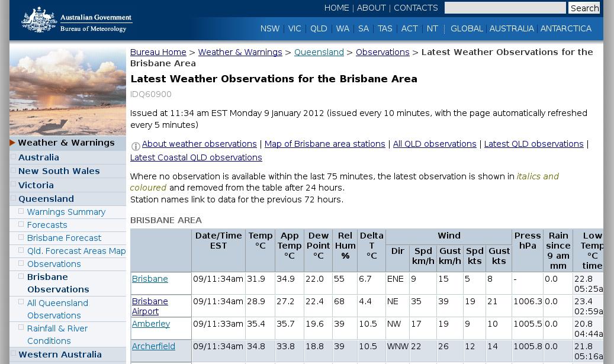This screenshot has height=364, width=614.
Task: Select the TAS state tab
Action: pos(384,28)
